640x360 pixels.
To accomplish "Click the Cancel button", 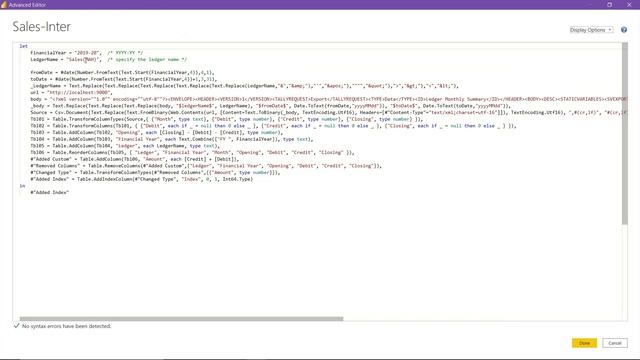I will pos(615,343).
